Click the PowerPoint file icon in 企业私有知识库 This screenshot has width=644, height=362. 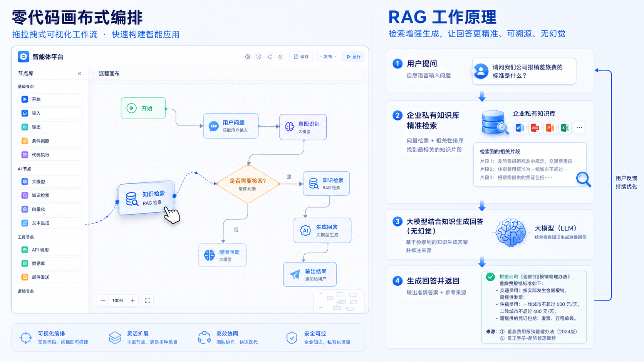coord(550,128)
